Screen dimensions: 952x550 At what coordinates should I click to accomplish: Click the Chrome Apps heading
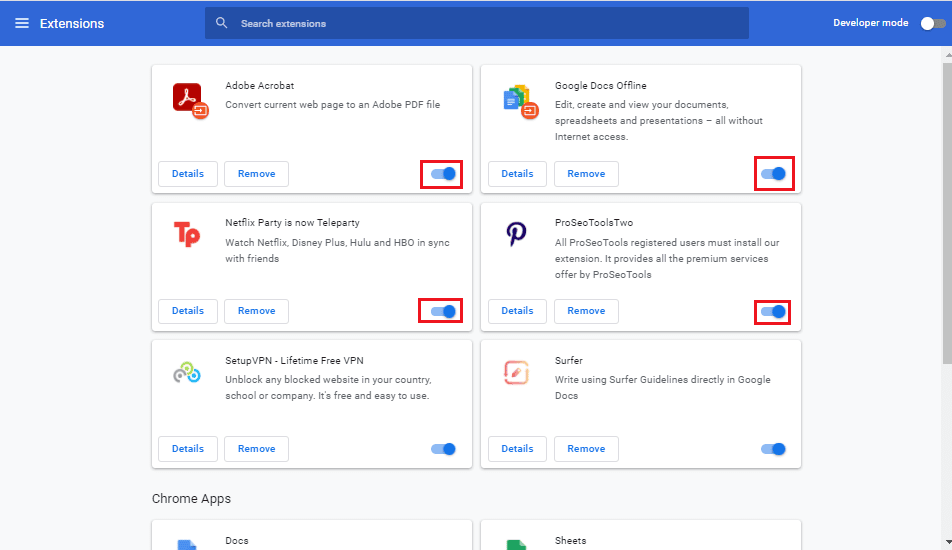(x=191, y=498)
